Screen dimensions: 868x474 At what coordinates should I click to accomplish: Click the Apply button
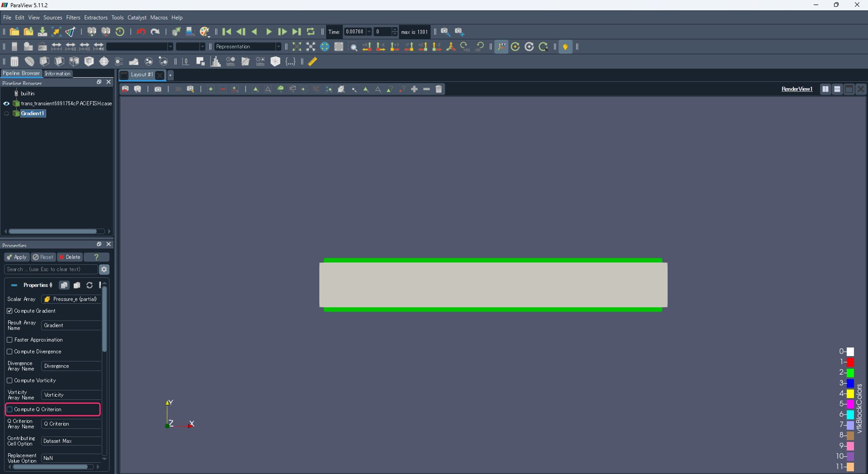(x=17, y=257)
